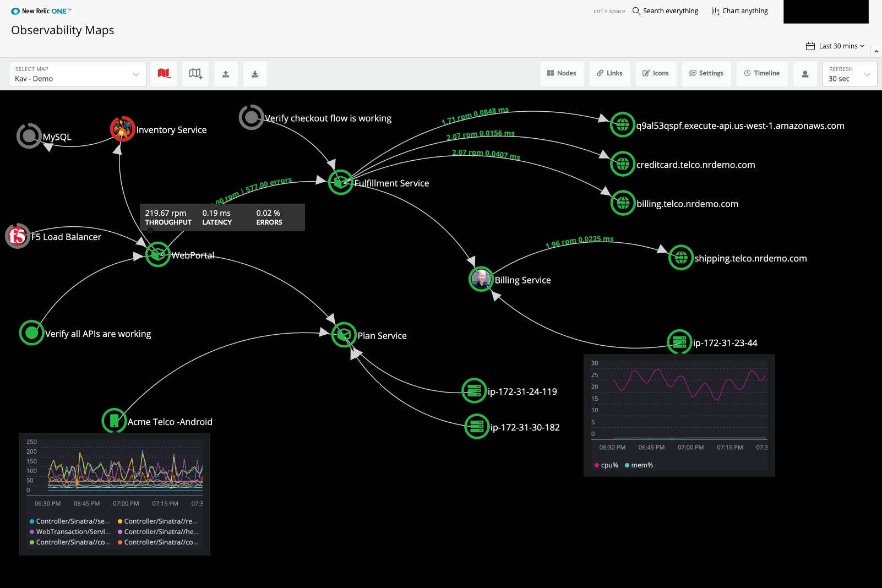Select the amazonaws execute-api globe node
Viewport: 882px width, 588px height.
click(623, 125)
